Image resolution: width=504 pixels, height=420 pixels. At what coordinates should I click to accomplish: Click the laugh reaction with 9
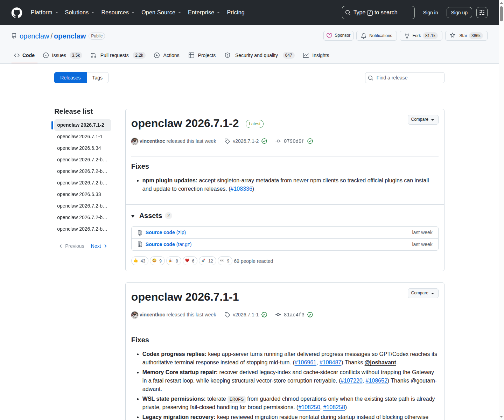(x=157, y=261)
